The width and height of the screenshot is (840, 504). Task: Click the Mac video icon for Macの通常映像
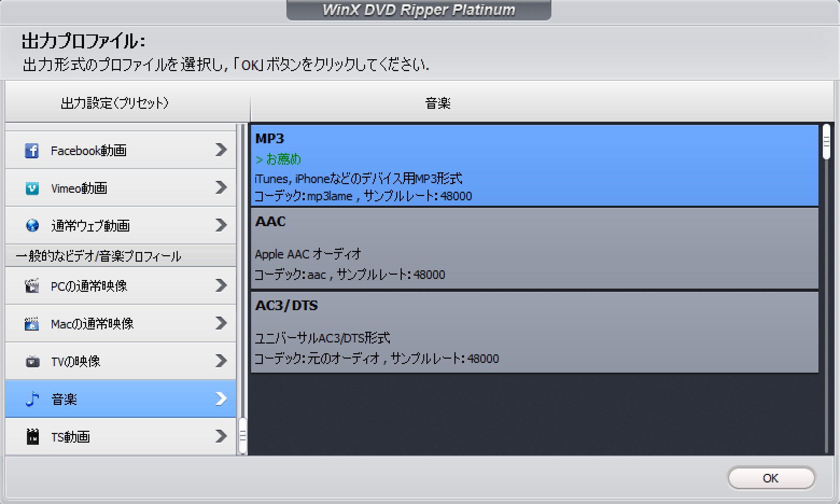coord(32,324)
